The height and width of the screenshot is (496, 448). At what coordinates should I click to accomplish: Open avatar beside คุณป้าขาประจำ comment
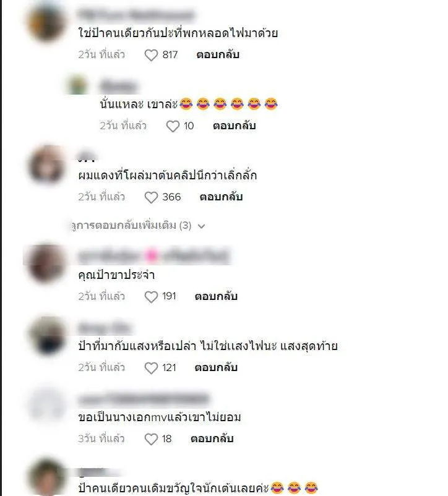[x=46, y=263]
